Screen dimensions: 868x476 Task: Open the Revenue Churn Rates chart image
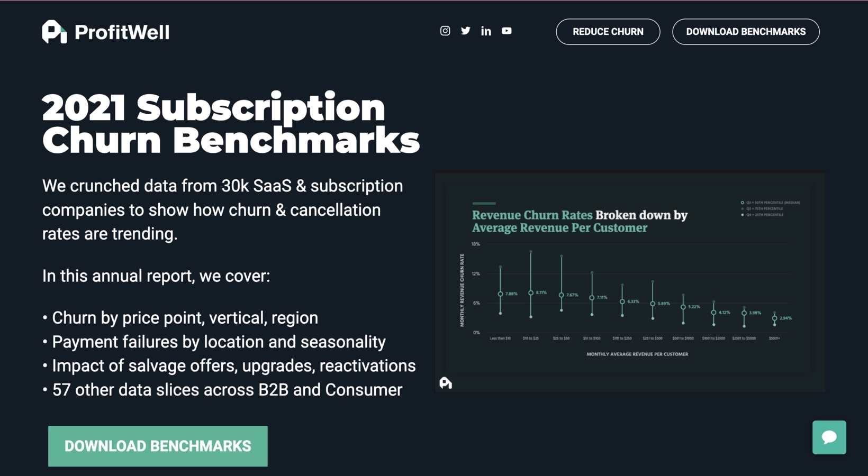[630, 281]
